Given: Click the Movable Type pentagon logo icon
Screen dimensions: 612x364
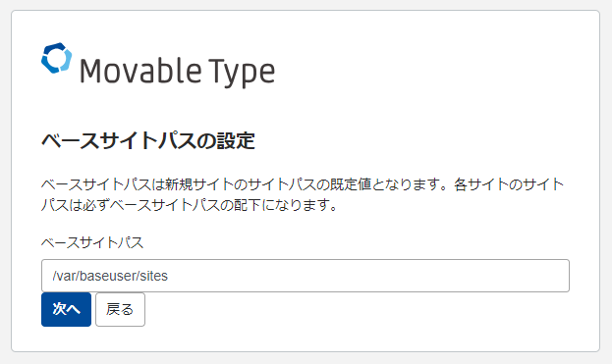Looking at the screenshot, I should (x=57, y=58).
